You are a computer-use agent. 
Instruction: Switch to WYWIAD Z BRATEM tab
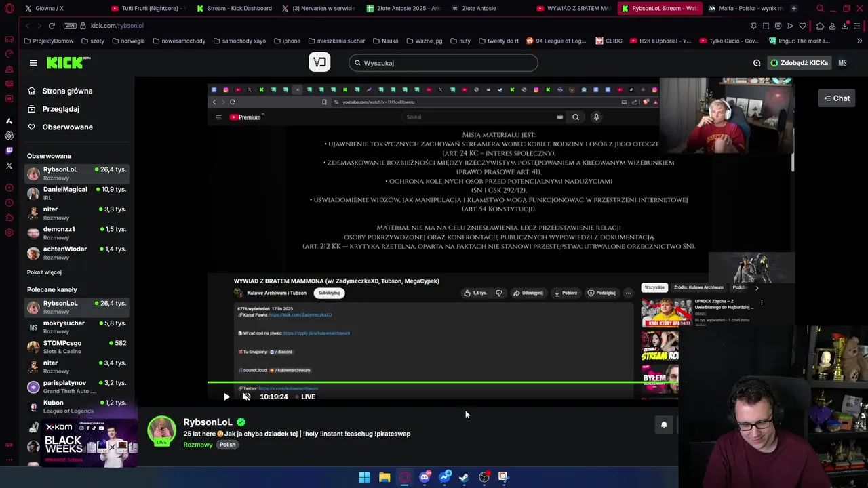[x=573, y=8]
